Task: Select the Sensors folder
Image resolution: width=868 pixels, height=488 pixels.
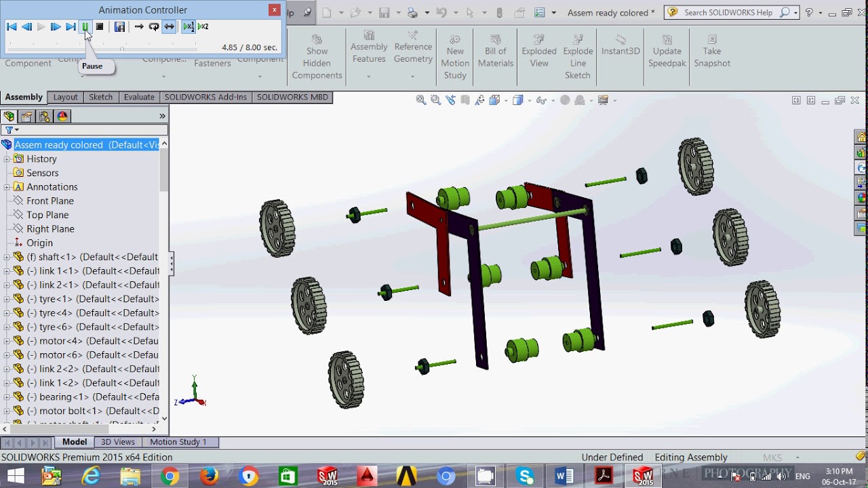Action: tap(42, 173)
